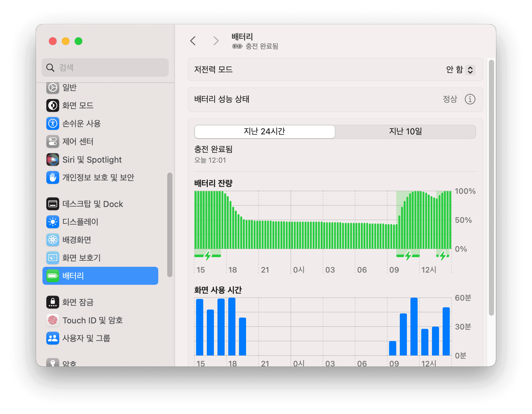
Task: Open 화면 보호기 label in sidebar
Action: [81, 258]
